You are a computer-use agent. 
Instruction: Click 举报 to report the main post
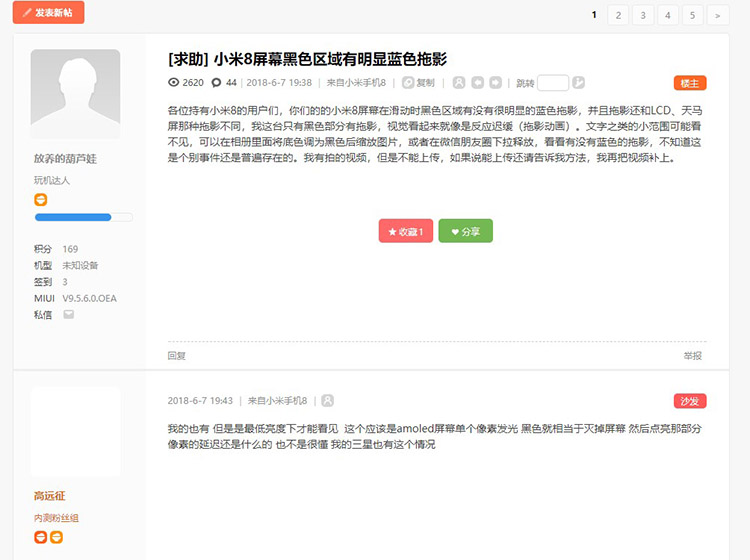click(x=693, y=355)
